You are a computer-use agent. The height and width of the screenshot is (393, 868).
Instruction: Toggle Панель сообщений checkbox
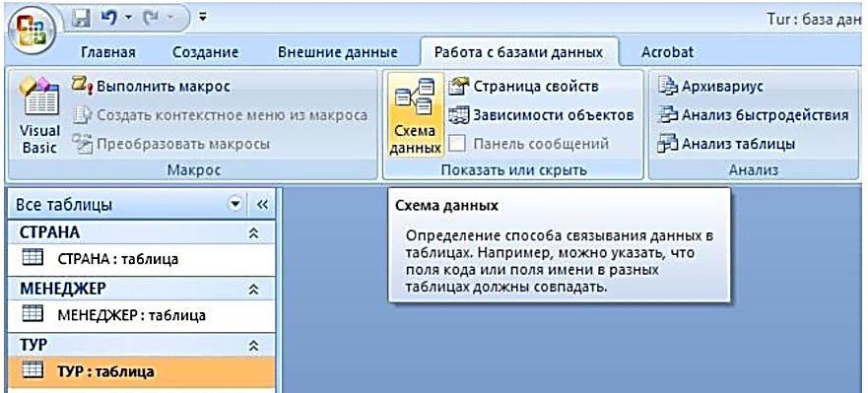tap(457, 144)
